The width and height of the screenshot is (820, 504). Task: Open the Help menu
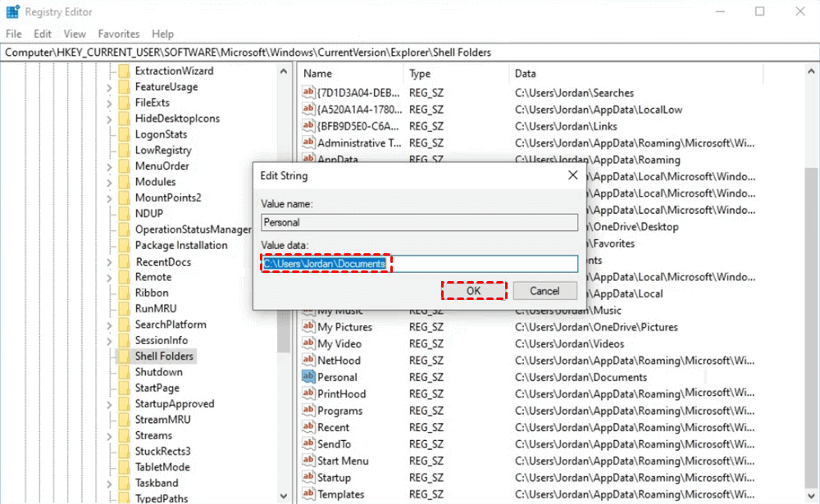[162, 34]
